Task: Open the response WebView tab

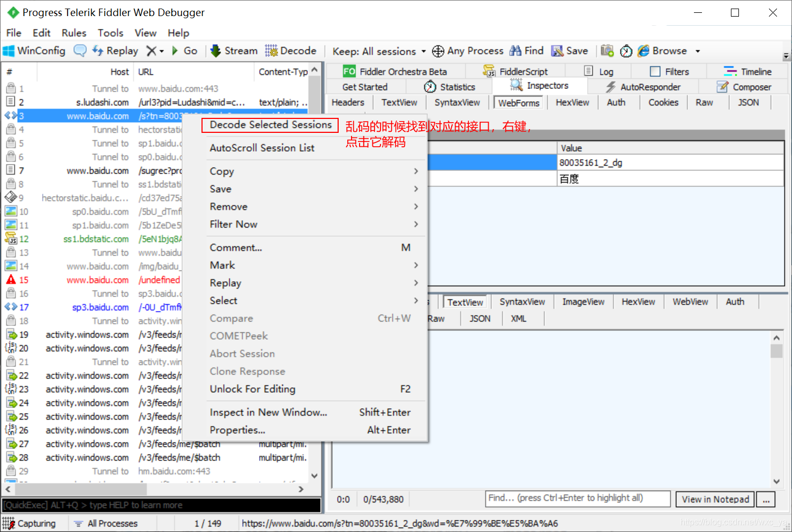Action: pos(690,302)
